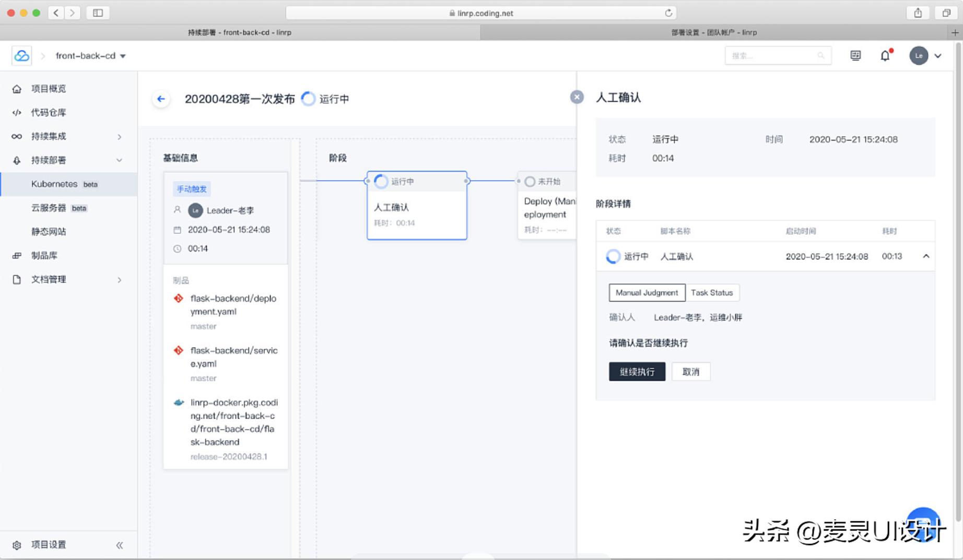Switch to the Task Status tab
This screenshot has height=560, width=963.
click(712, 292)
